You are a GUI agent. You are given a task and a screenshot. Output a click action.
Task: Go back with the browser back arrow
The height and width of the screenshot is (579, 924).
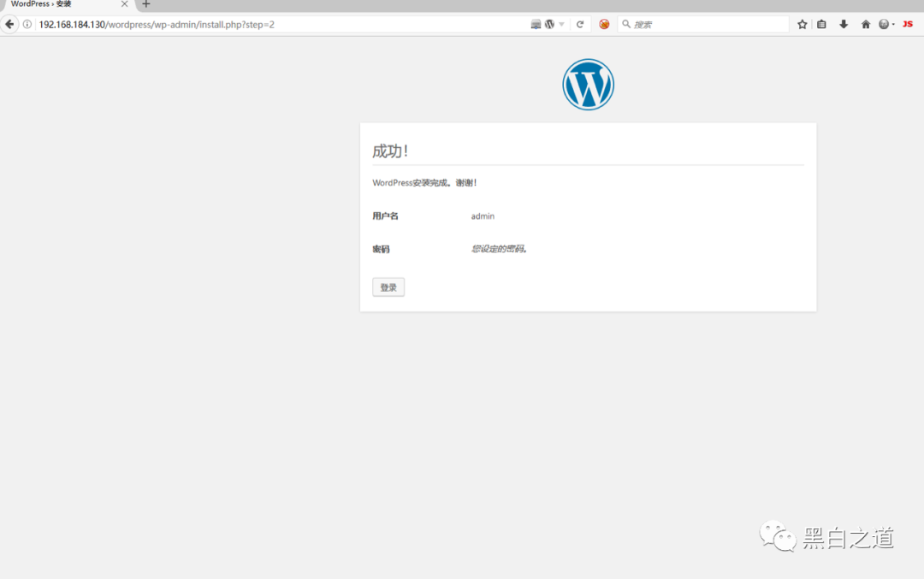pyautogui.click(x=9, y=24)
